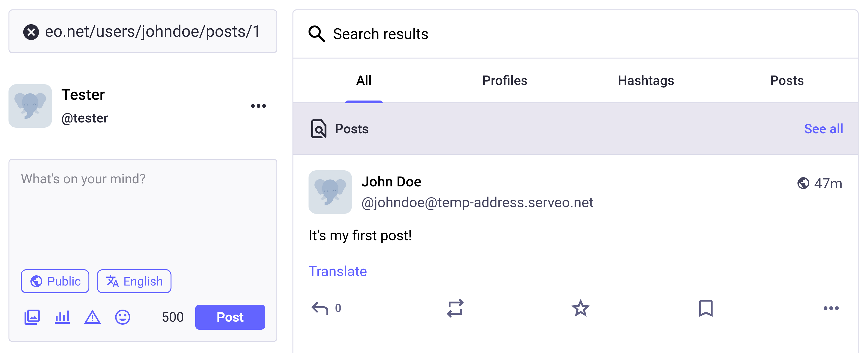Click the add images attachment icon

(x=32, y=317)
